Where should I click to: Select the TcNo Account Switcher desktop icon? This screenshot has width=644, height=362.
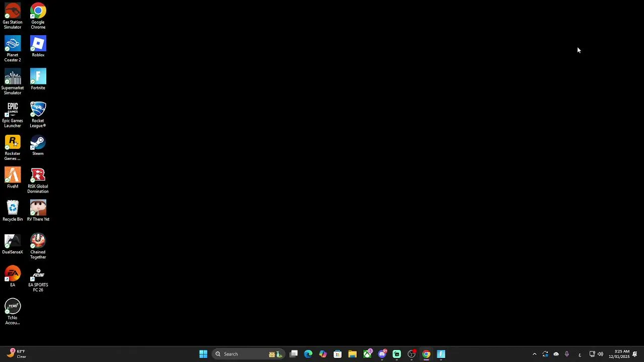13,312
